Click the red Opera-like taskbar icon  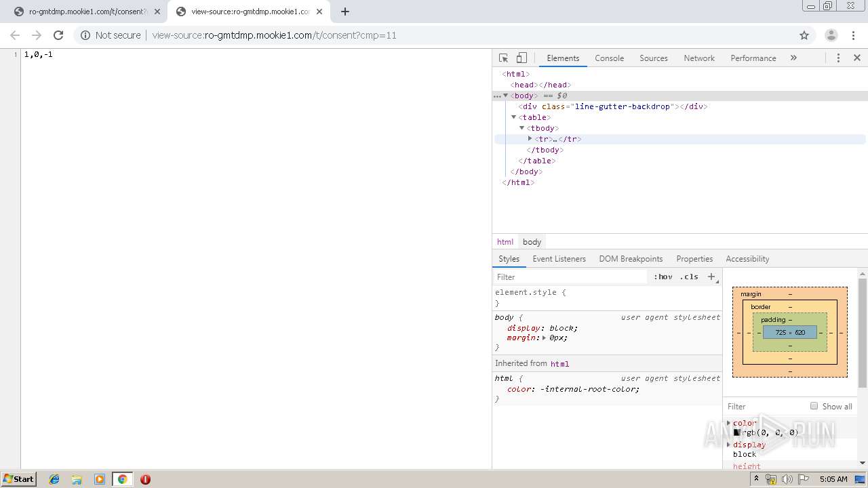pos(145,479)
